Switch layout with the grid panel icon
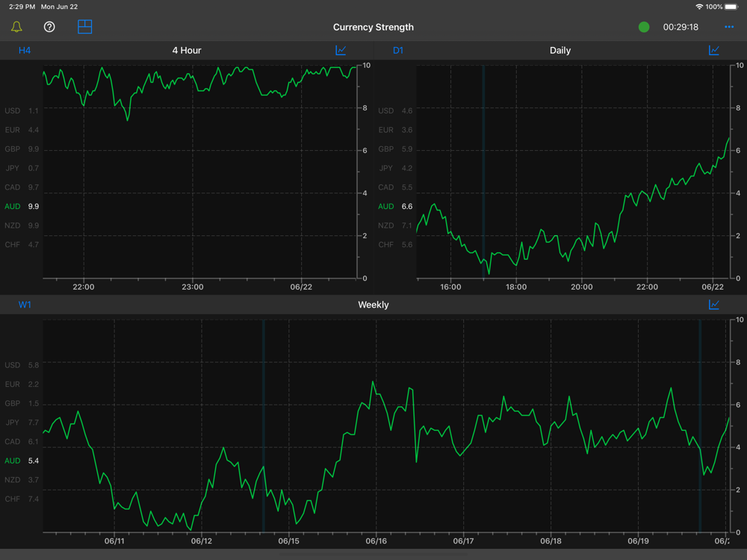This screenshot has height=560, width=747. pos(85,27)
